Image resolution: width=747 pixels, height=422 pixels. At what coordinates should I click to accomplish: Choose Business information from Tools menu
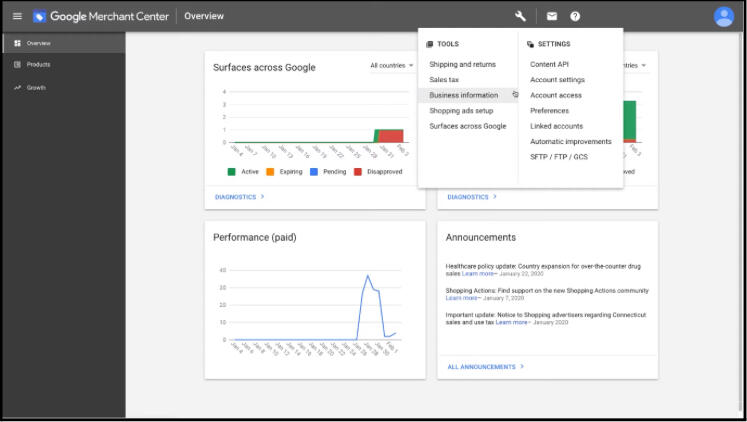(464, 95)
